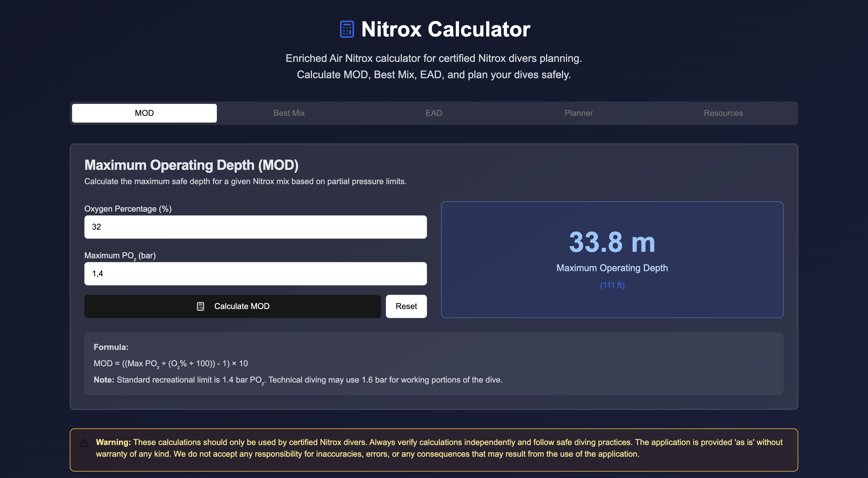Click the Oxygen Percentage input field
This screenshot has width=868, height=478.
[255, 227]
